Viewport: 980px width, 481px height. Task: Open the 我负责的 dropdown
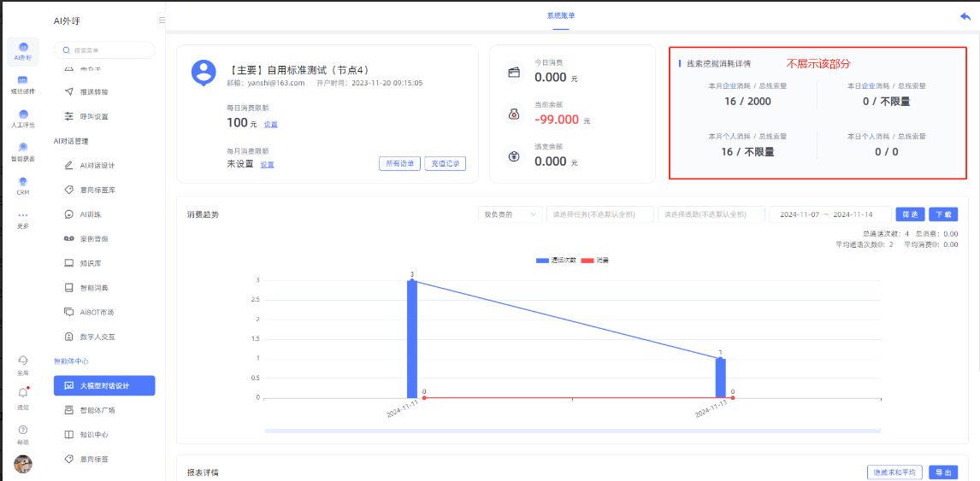coord(510,214)
